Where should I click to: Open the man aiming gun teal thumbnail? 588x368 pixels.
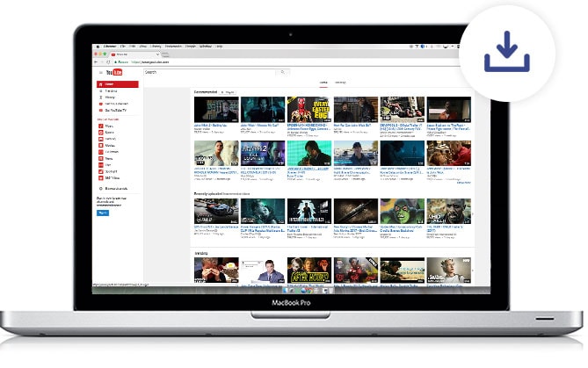(309, 153)
